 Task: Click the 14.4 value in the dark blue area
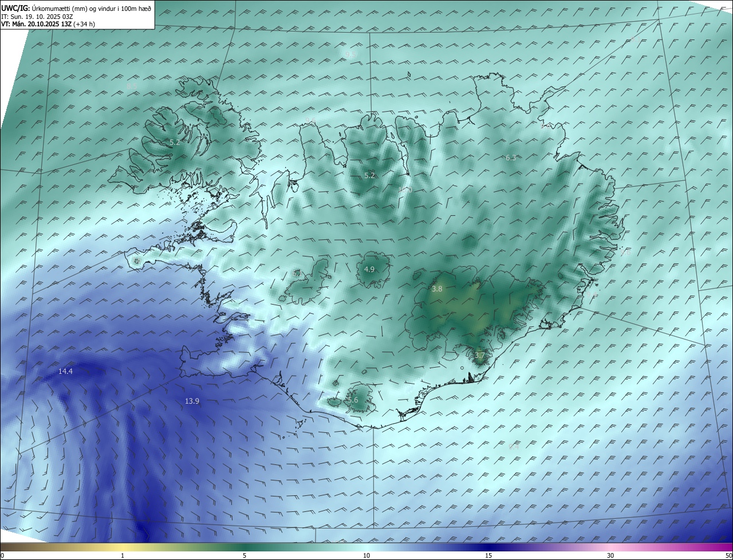click(66, 372)
